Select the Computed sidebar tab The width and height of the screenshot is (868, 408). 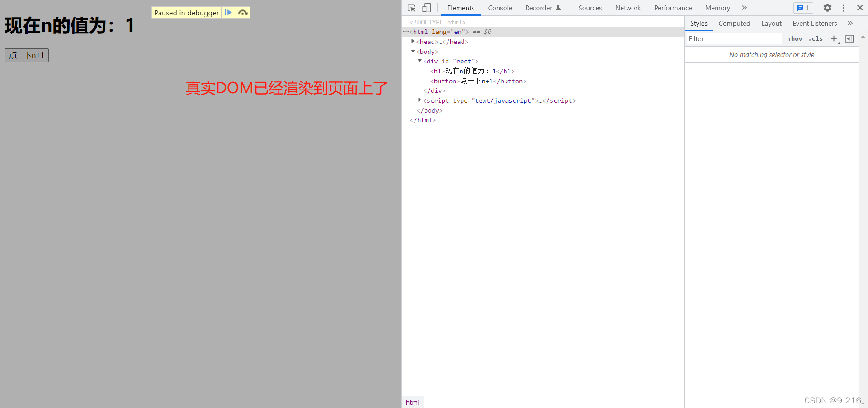click(734, 23)
